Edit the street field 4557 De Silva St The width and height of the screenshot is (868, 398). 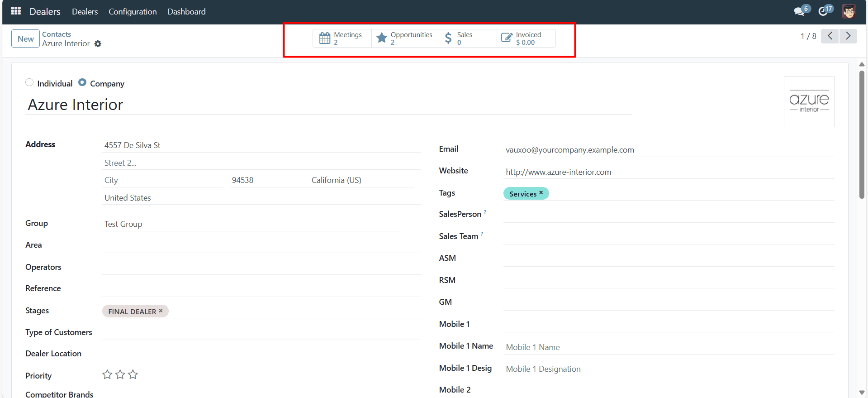(x=261, y=145)
